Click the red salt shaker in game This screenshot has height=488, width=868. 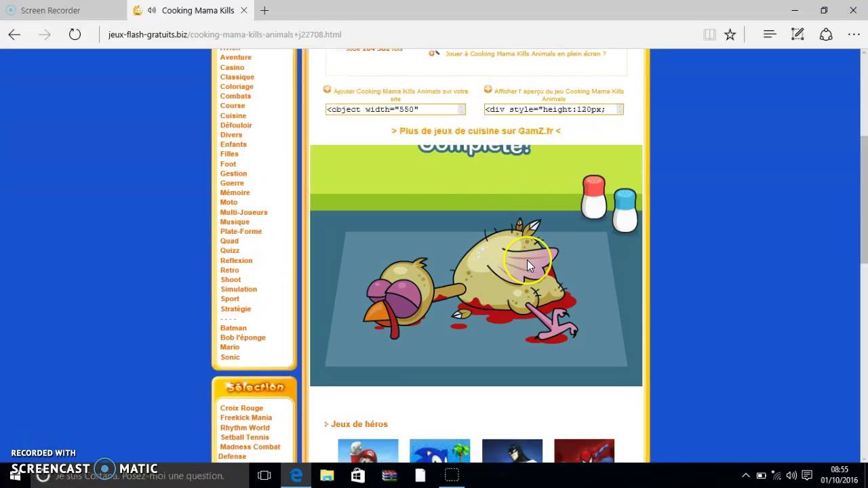click(594, 197)
